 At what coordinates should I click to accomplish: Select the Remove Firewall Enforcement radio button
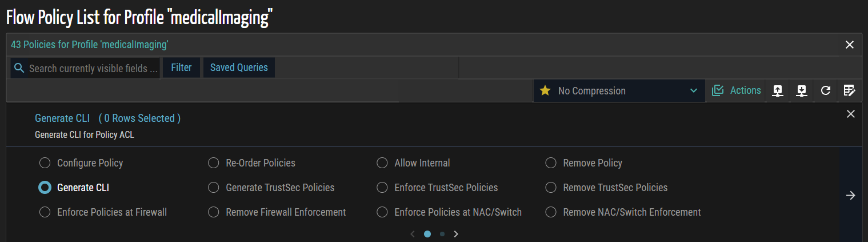tap(214, 212)
